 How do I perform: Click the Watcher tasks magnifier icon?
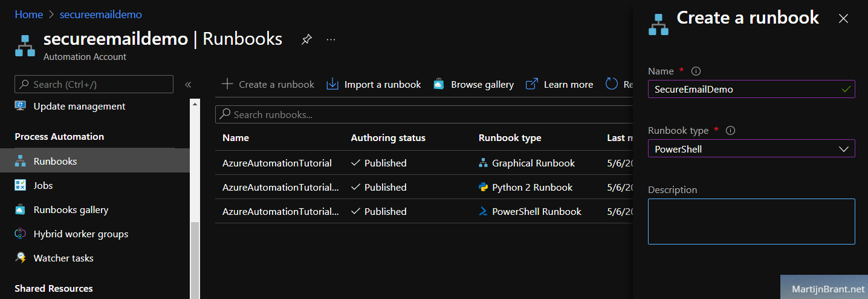pyautogui.click(x=21, y=258)
